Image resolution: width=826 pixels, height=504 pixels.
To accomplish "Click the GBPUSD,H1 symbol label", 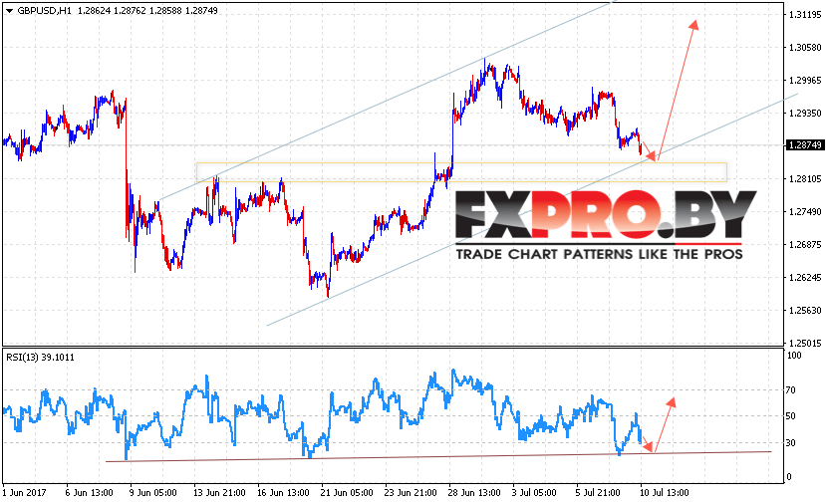I will (44, 11).
